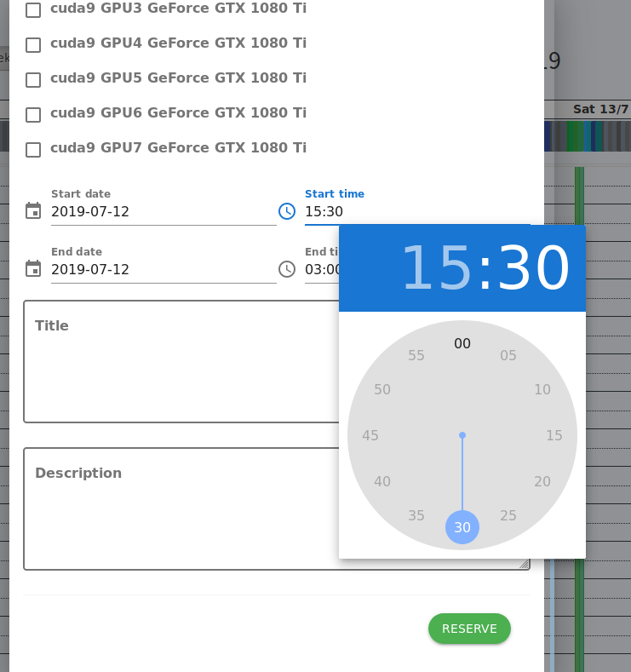The image size is (631, 672).
Task: Select cuda9 GPU6 GeForce GTX 1080 Ti checkbox
Action: click(33, 114)
